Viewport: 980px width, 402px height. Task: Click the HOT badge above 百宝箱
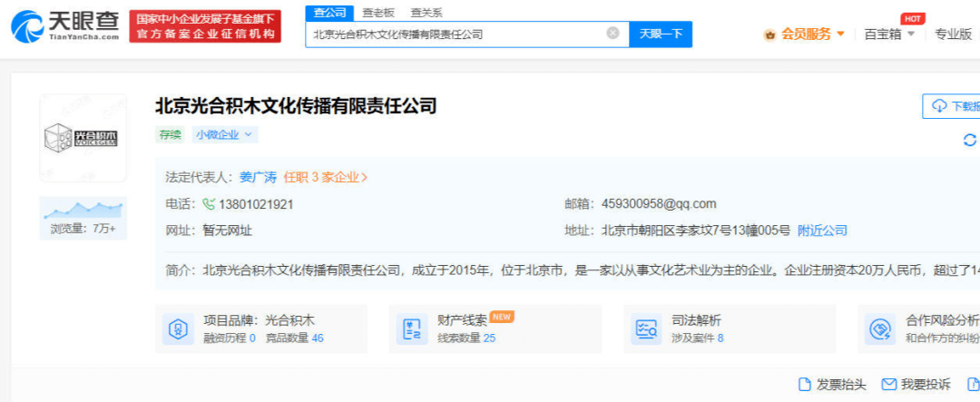pos(913,19)
